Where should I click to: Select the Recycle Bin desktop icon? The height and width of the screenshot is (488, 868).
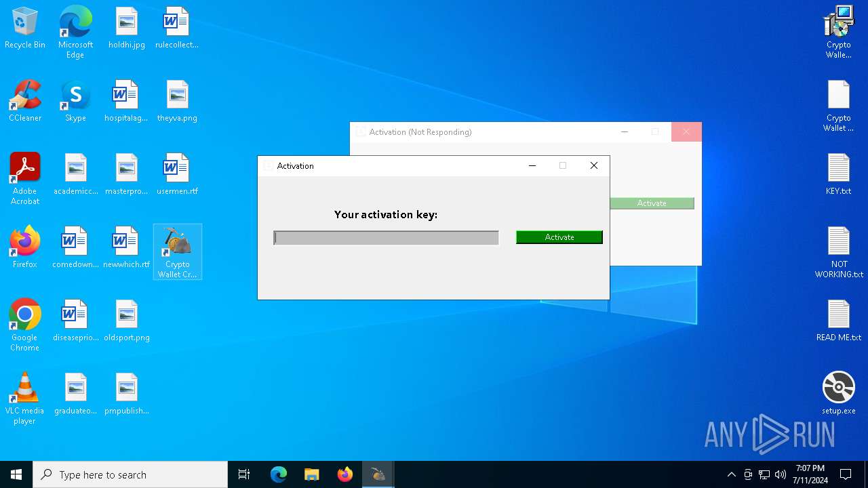point(25,28)
